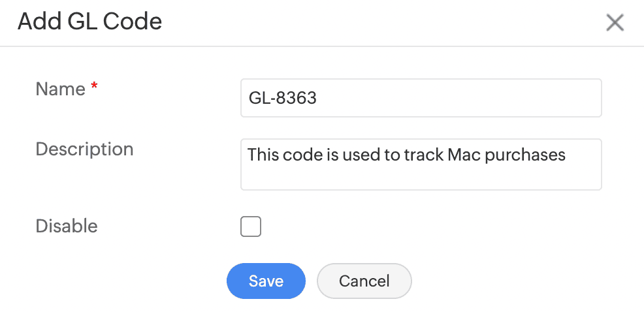The width and height of the screenshot is (644, 312).
Task: Click the "GL" prefix in the Name field
Action: (258, 98)
